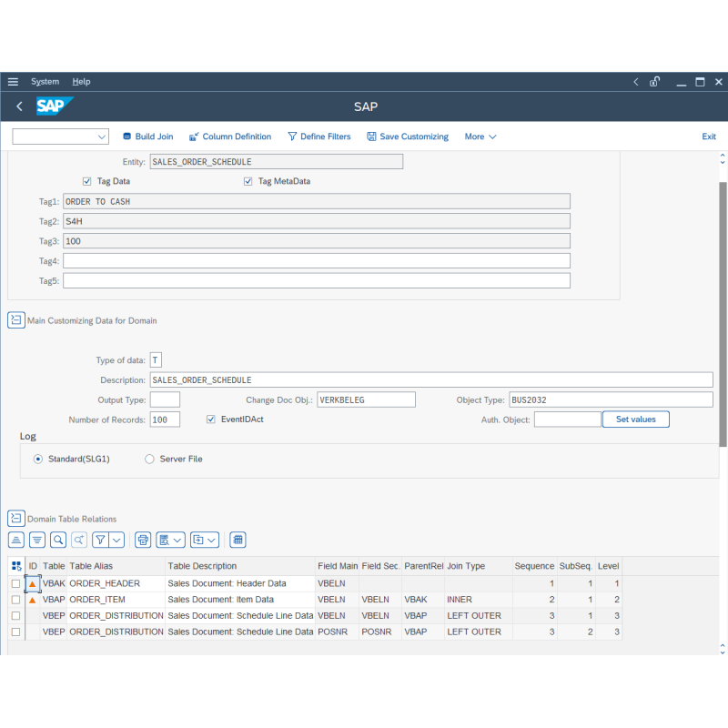Select the Server File log radio button
Image resolution: width=728 pixels, height=728 pixels.
[149, 459]
